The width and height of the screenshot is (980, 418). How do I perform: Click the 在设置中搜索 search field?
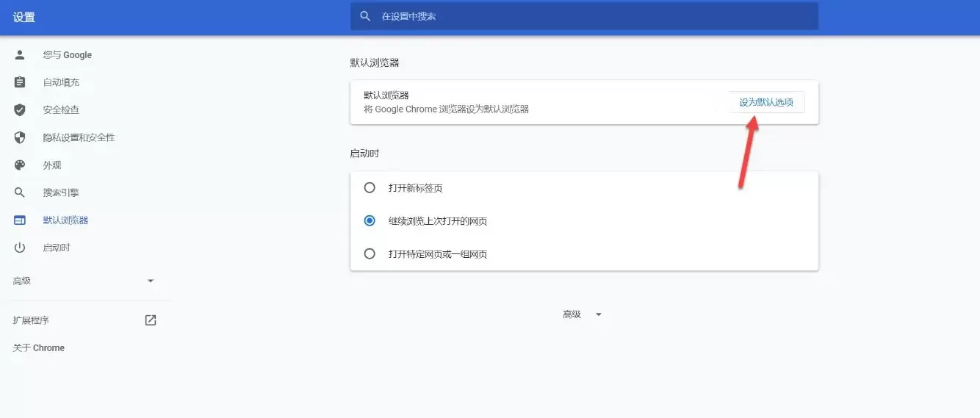click(584, 16)
